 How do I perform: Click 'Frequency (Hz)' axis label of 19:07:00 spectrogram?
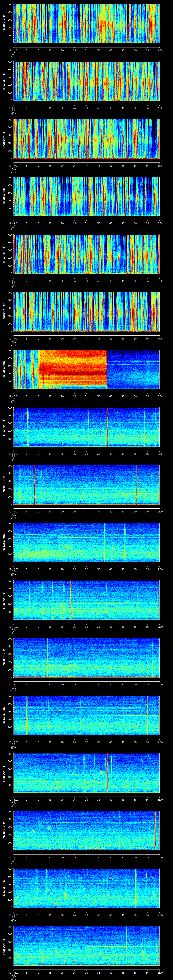(4, 369)
